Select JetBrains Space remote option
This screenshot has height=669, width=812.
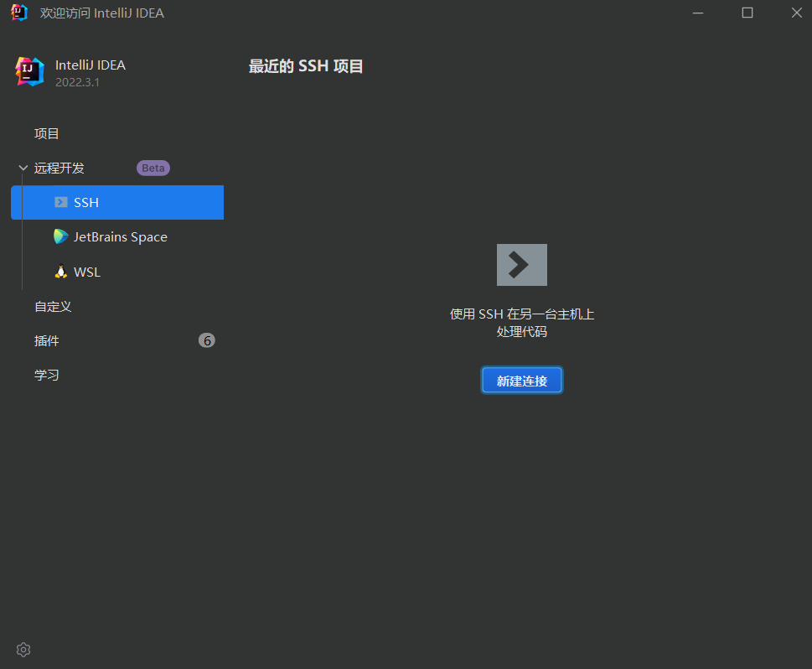tap(117, 236)
